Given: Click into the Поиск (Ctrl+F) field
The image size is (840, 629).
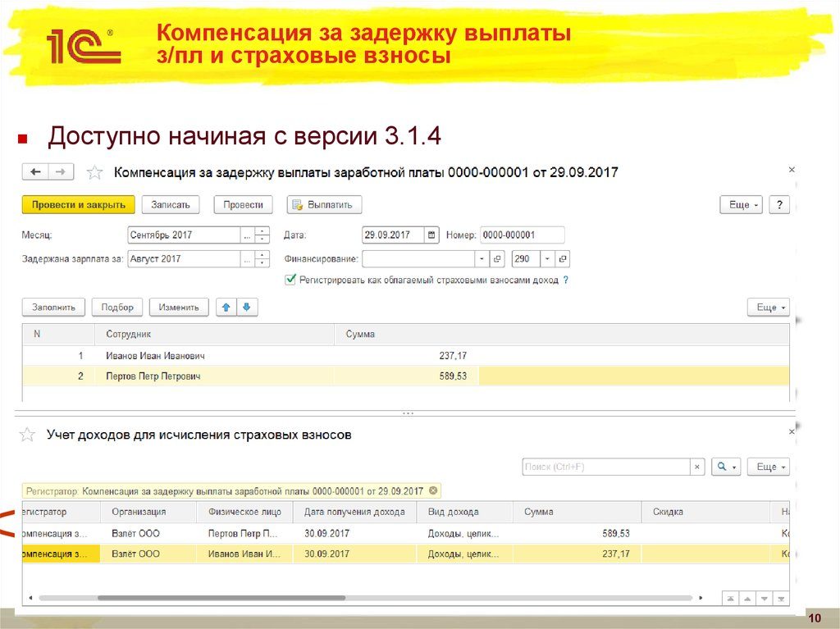Looking at the screenshot, I should tap(606, 467).
